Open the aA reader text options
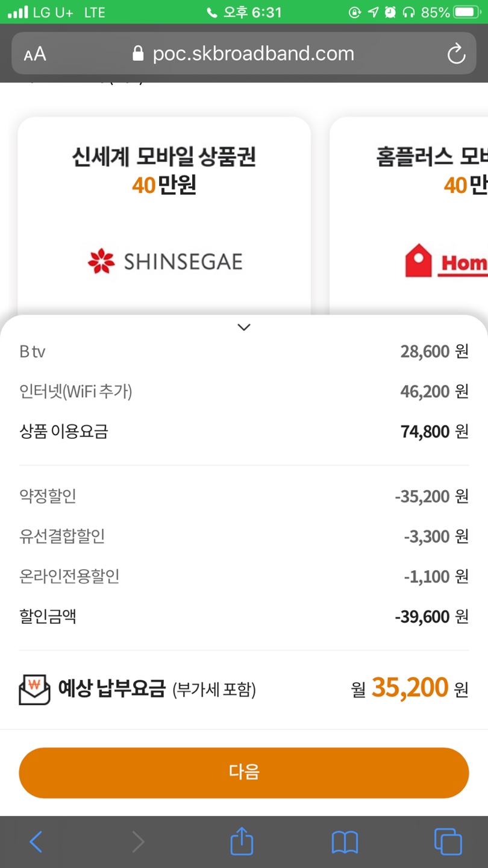Screen dimensions: 488x868 click(35, 54)
